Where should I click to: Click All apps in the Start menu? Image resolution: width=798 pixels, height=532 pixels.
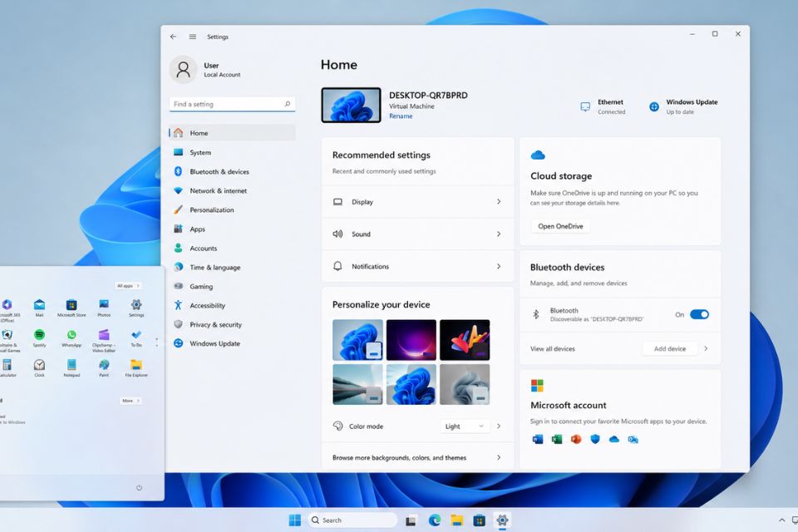(x=128, y=286)
